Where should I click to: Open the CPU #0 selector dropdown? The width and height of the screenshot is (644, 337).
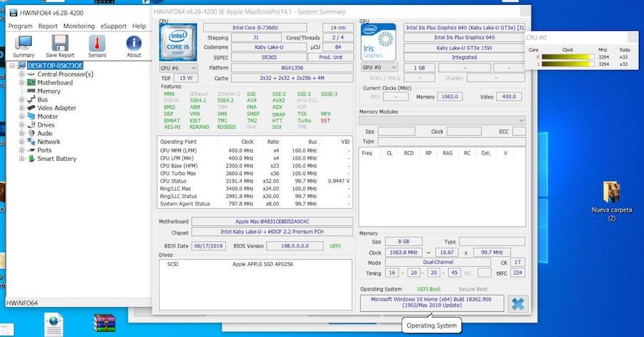tap(177, 67)
